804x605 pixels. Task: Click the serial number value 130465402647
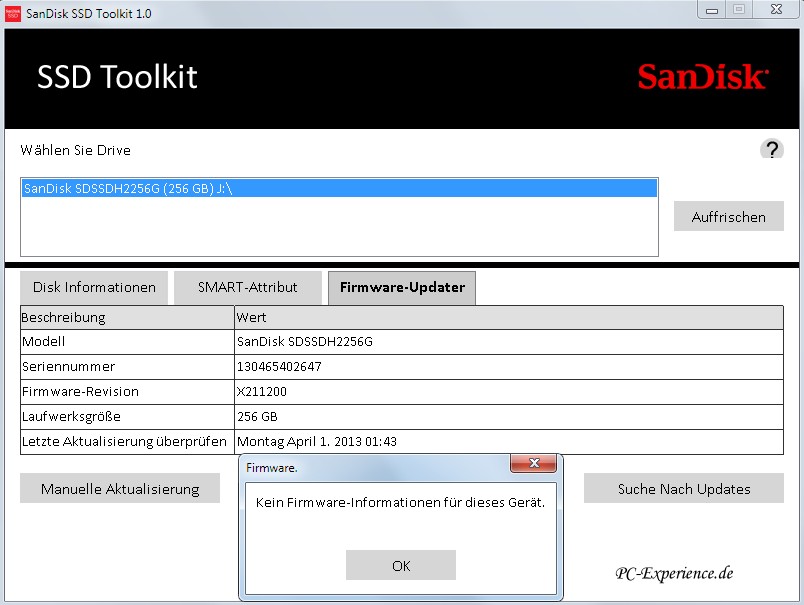[279, 367]
